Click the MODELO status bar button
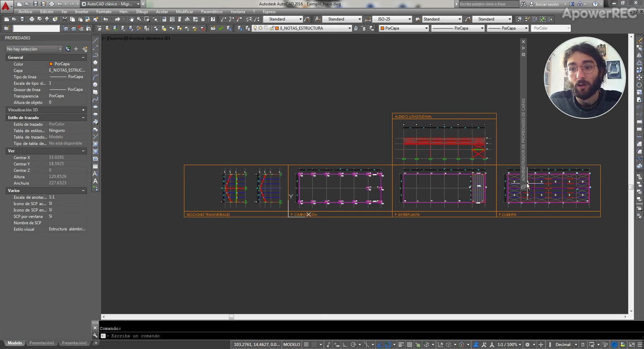Viewport: 644px width, 349px height. (x=291, y=345)
